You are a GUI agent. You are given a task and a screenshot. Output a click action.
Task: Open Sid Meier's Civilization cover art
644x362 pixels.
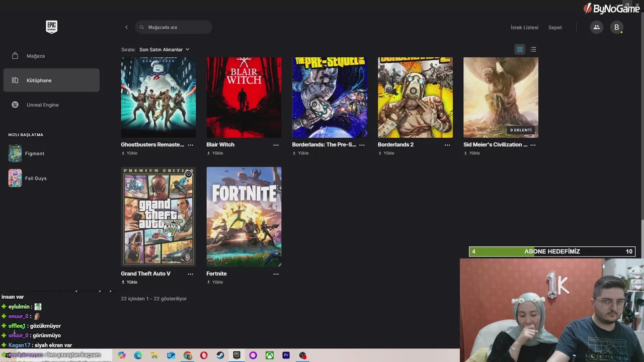[501, 97]
